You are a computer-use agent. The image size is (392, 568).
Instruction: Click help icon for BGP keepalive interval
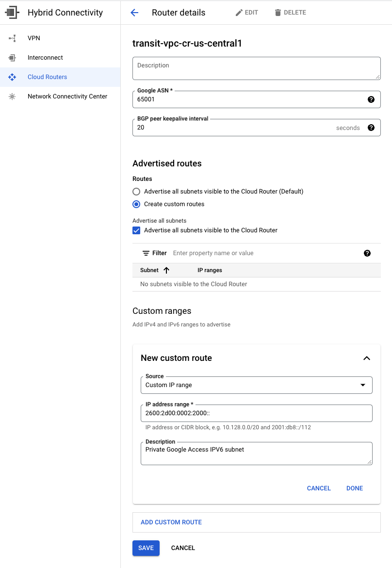[x=371, y=128]
